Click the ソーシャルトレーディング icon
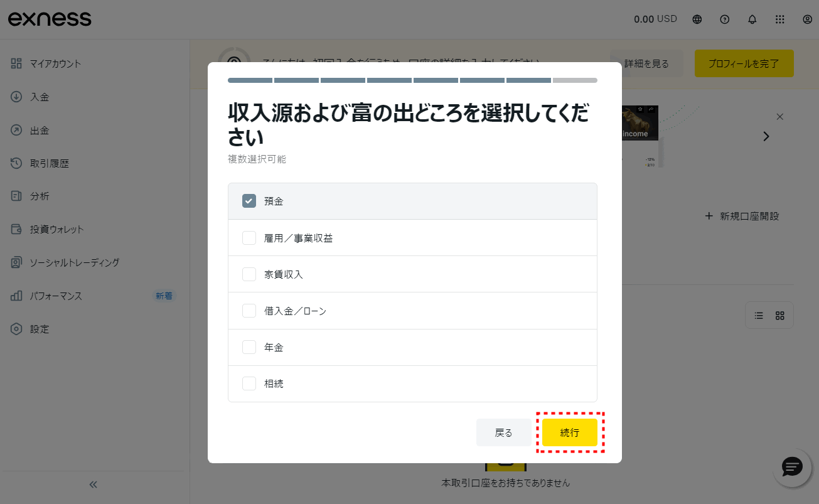 pos(16,262)
